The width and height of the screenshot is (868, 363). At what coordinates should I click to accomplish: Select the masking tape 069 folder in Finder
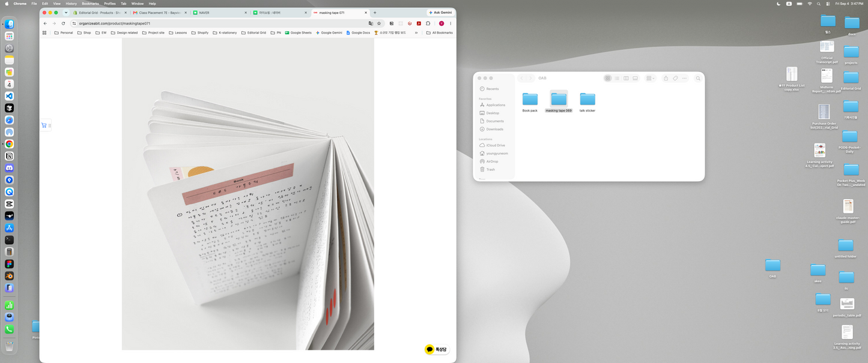click(559, 101)
